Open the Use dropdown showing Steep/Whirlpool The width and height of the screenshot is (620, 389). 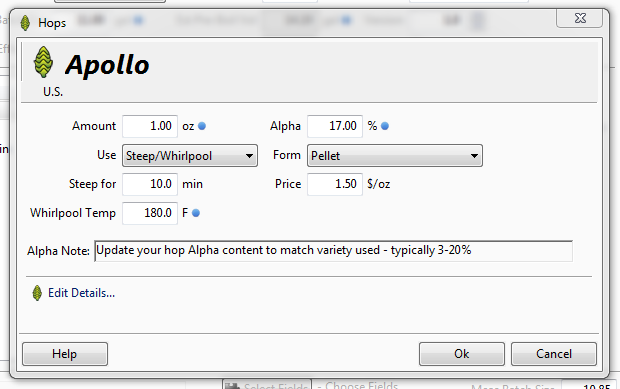190,155
